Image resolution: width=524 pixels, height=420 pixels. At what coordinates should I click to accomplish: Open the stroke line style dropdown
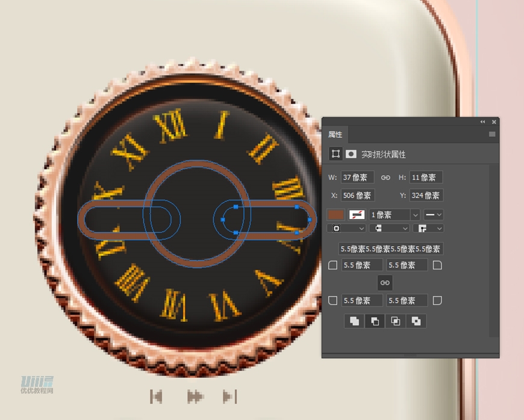coord(434,215)
